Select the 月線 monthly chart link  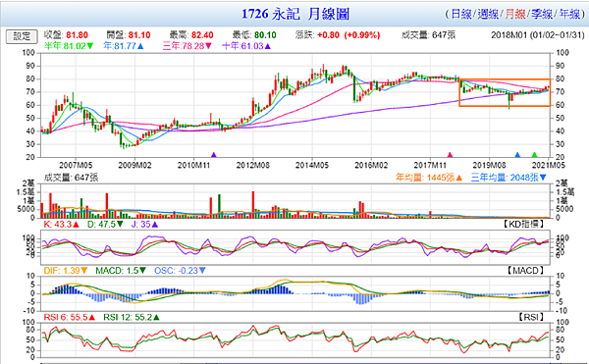click(x=515, y=15)
